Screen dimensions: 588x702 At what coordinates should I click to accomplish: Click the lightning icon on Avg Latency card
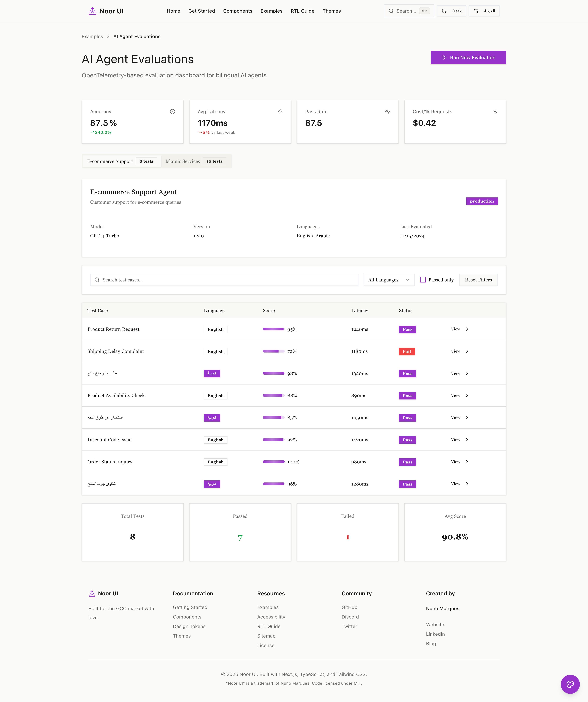pos(280,112)
